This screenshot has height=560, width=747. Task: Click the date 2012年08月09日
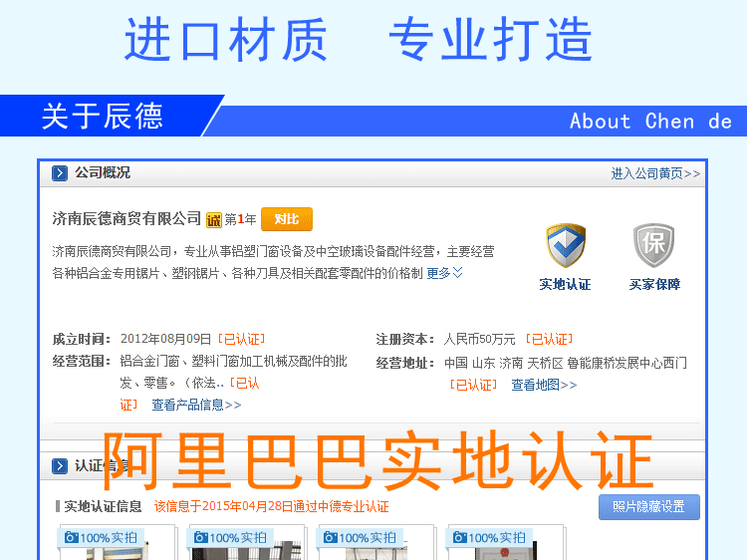(165, 339)
